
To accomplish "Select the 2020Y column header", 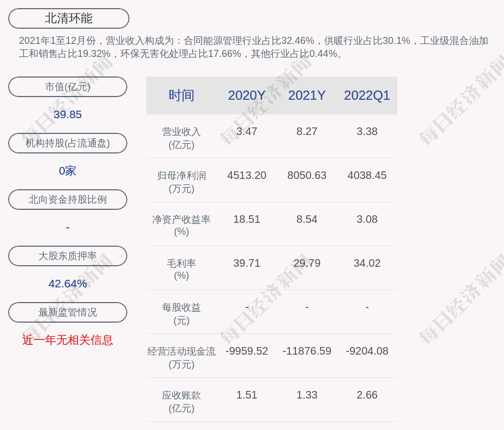I will tap(247, 95).
